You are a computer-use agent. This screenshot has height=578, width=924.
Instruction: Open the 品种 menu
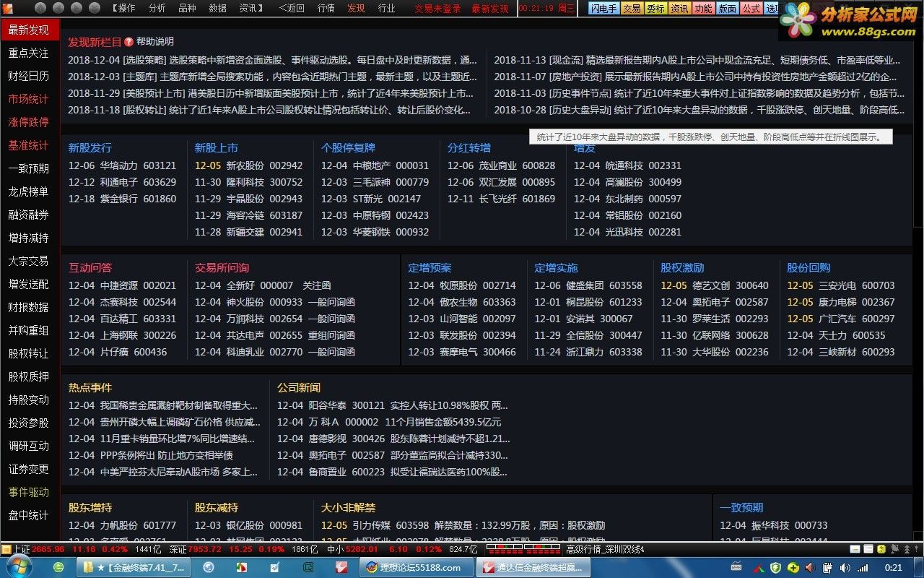(187, 8)
